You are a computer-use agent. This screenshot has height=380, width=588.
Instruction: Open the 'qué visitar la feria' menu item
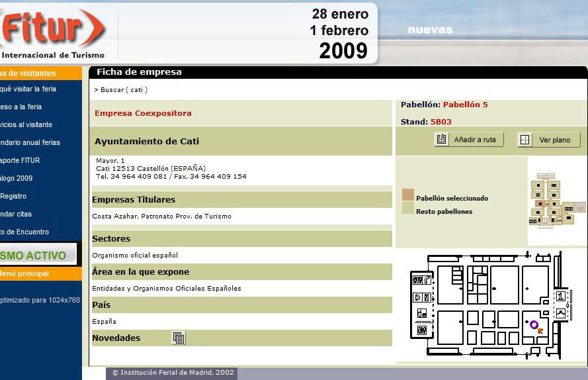coord(28,89)
